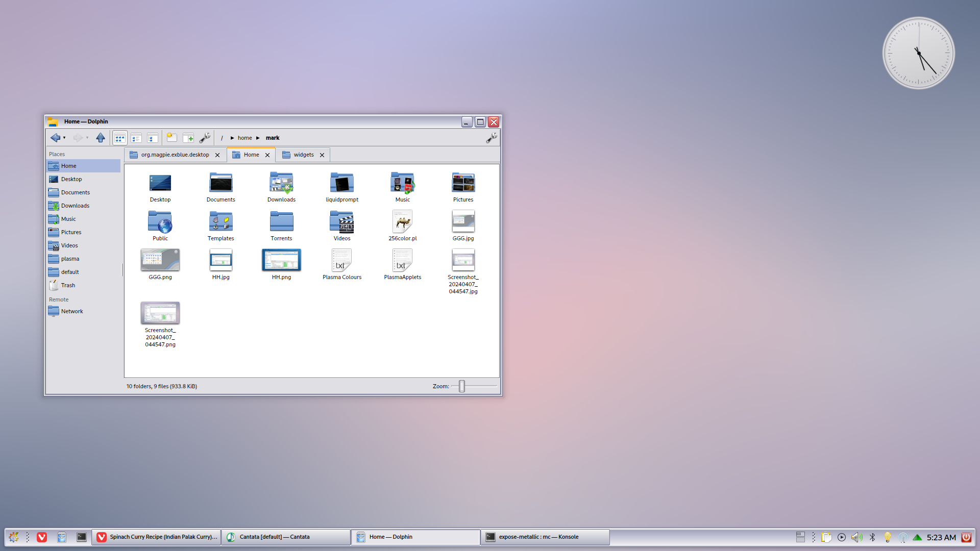Open the wrench configure icon beside new tab
This screenshot has height=551, width=980.
coord(205,138)
